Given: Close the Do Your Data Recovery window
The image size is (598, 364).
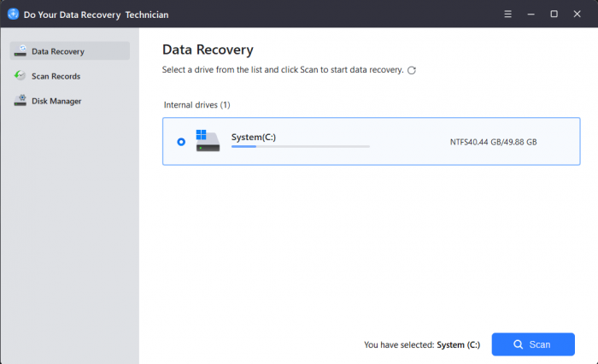Looking at the screenshot, I should pyautogui.click(x=577, y=14).
